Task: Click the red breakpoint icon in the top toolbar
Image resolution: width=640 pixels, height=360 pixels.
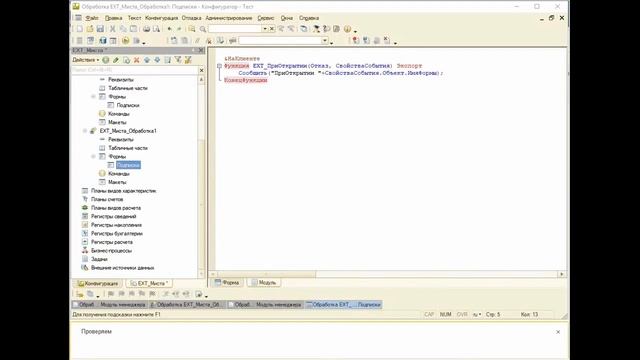Action: point(356,40)
